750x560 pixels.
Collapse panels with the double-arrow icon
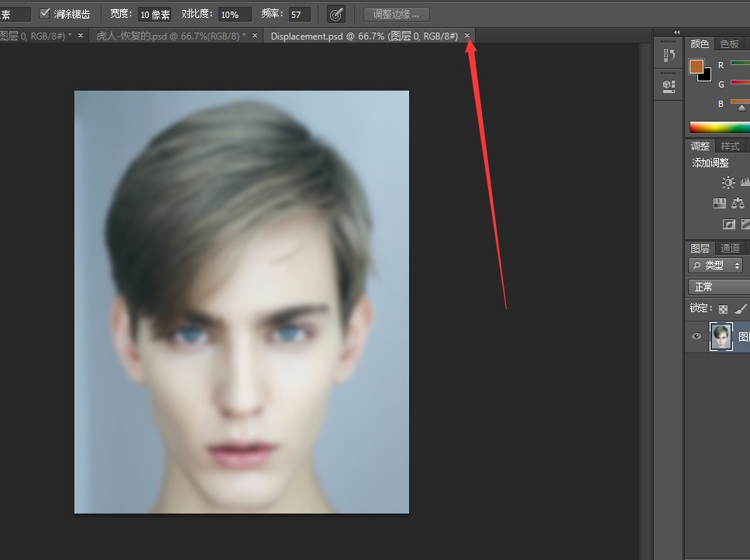pos(677,32)
